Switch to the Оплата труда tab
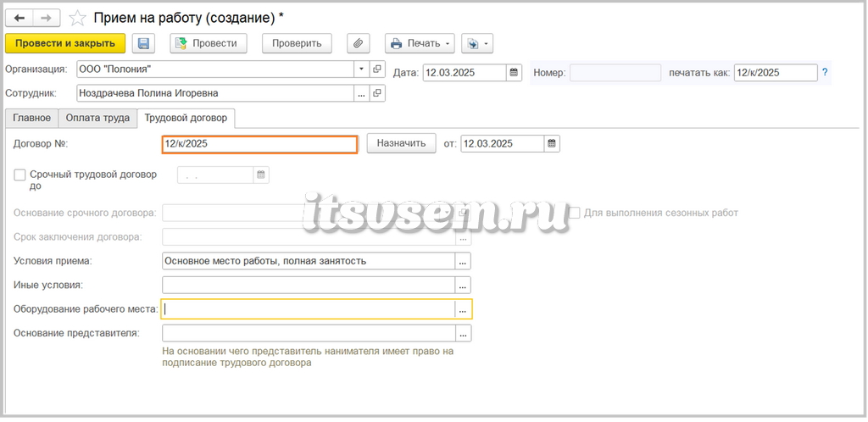Screen dimensions: 868x422 pos(97,118)
